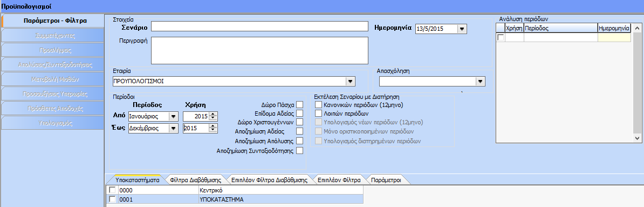Increase the Έως year with up arrow

[x=213, y=126]
